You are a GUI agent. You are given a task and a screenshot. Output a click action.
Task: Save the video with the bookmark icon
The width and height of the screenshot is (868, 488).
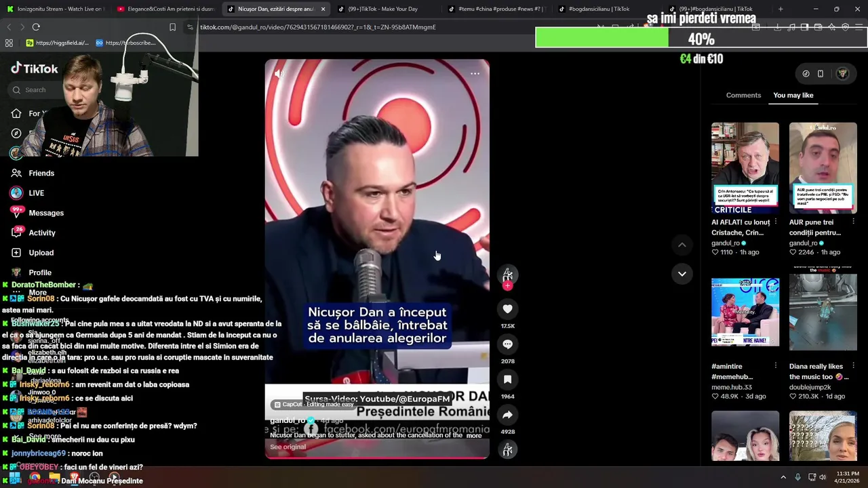click(507, 380)
